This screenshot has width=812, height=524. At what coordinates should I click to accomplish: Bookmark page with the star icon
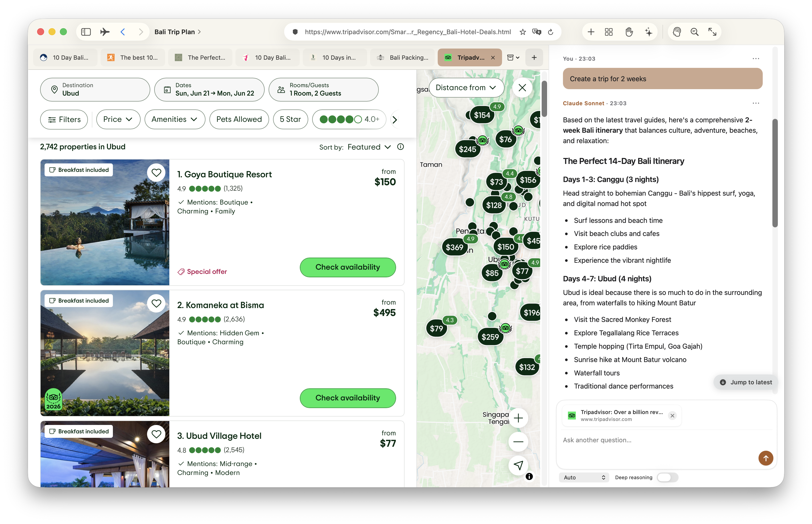point(523,32)
